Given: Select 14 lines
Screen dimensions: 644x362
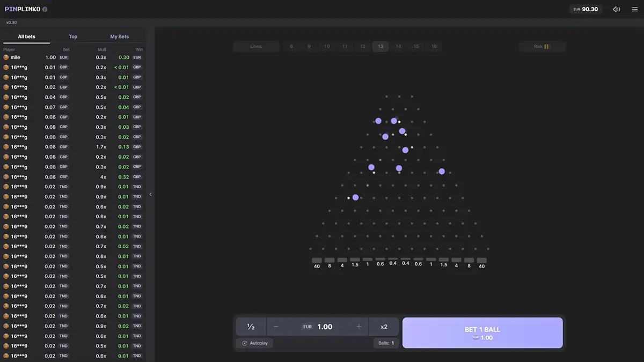Looking at the screenshot, I should tap(398, 47).
